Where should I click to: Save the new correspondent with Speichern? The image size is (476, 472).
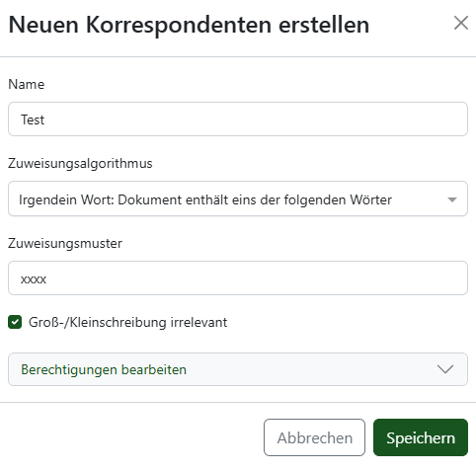coord(421,437)
